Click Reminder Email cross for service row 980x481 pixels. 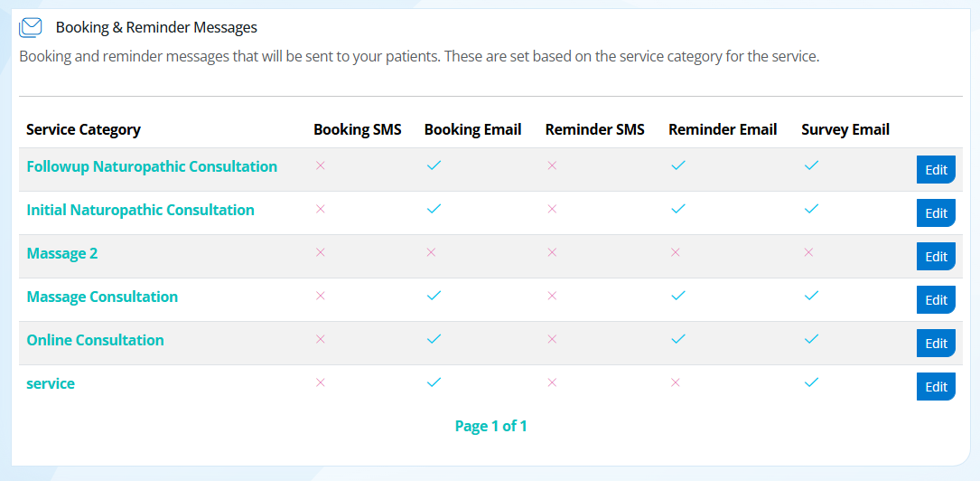point(675,382)
